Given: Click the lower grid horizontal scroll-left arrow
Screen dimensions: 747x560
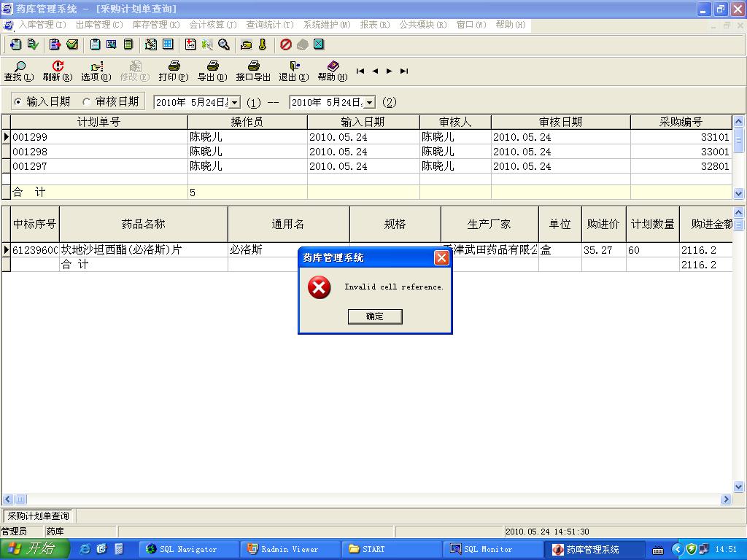Looking at the screenshot, I should click(x=7, y=499).
